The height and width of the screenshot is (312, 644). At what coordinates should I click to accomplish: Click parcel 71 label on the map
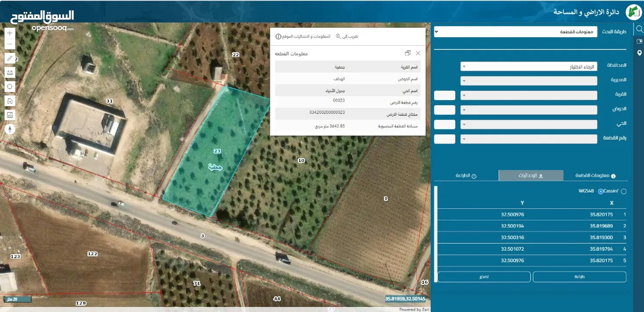197,283
